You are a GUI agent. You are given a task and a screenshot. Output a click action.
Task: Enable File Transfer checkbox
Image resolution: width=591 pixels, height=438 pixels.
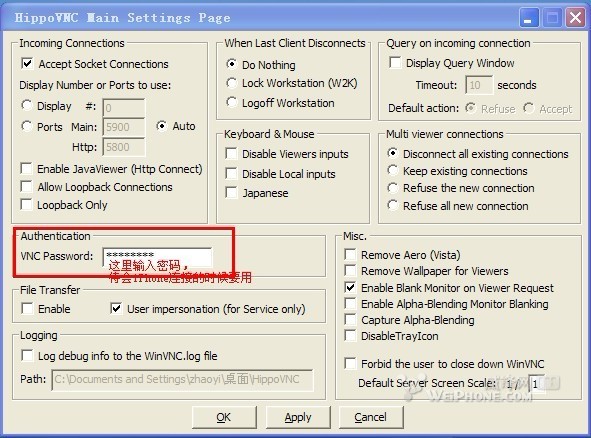point(28,308)
